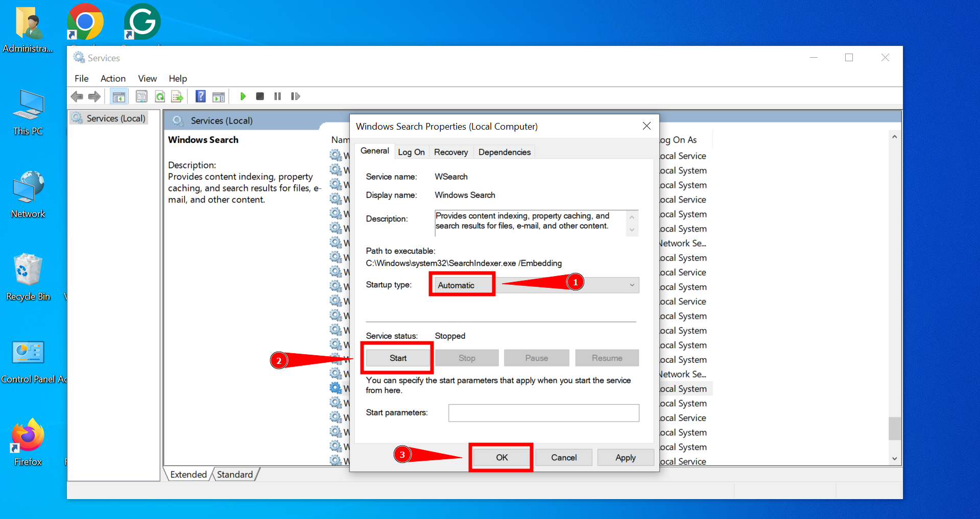Open the Help menu in Services

[178, 79]
